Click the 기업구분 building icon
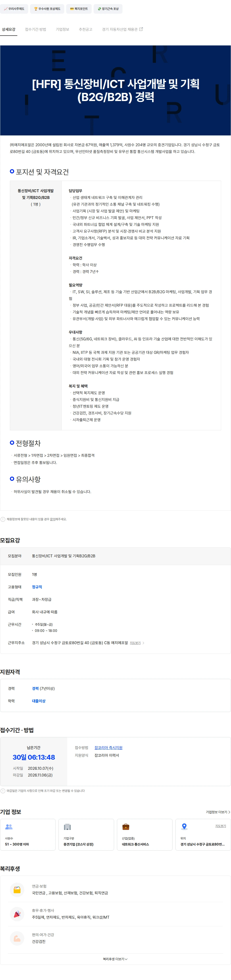231x980 pixels. 67,826
